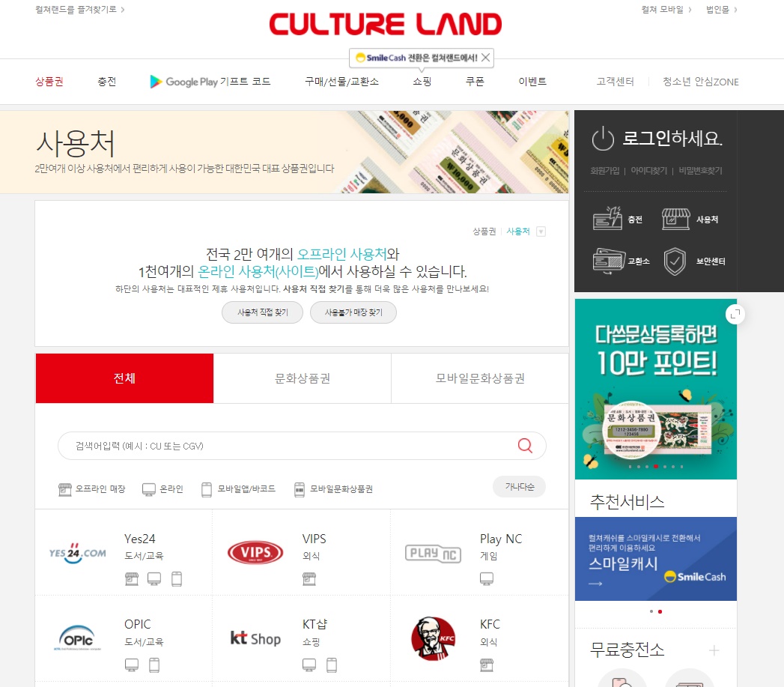Click 온라인 사용처(사이트) highlighted link
The image size is (784, 687).
[258, 271]
